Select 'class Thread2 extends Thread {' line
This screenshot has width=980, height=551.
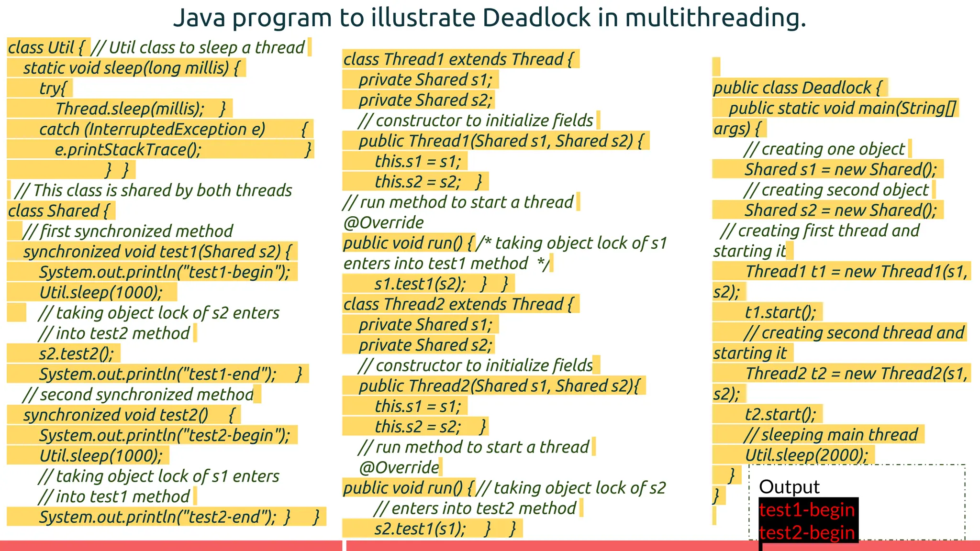tap(458, 304)
